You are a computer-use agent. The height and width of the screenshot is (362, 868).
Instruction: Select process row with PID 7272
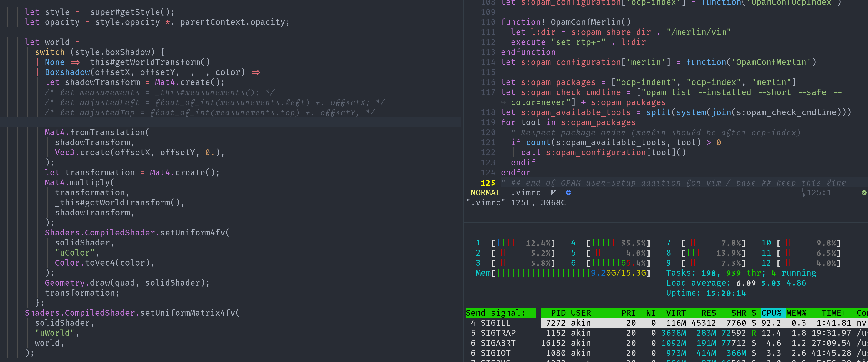pos(704,323)
